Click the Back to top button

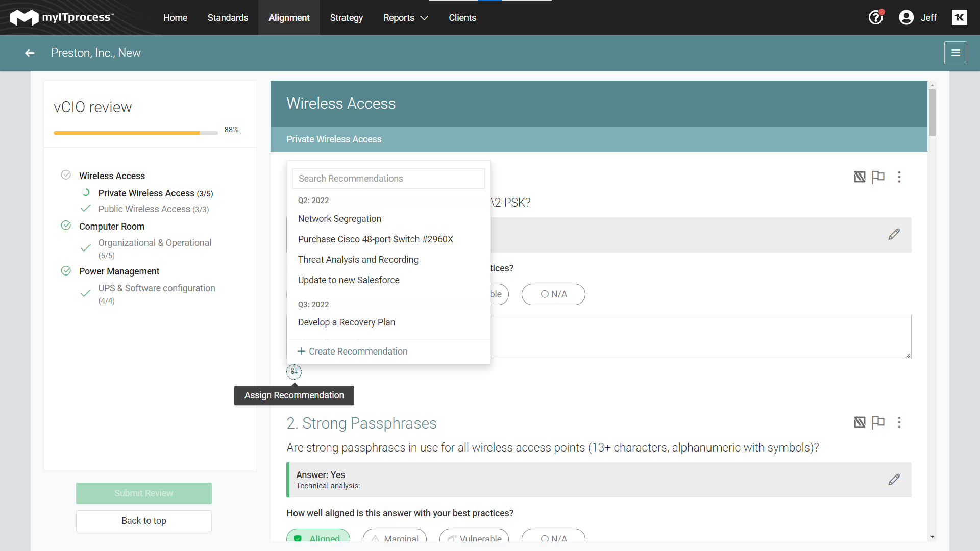pyautogui.click(x=144, y=521)
